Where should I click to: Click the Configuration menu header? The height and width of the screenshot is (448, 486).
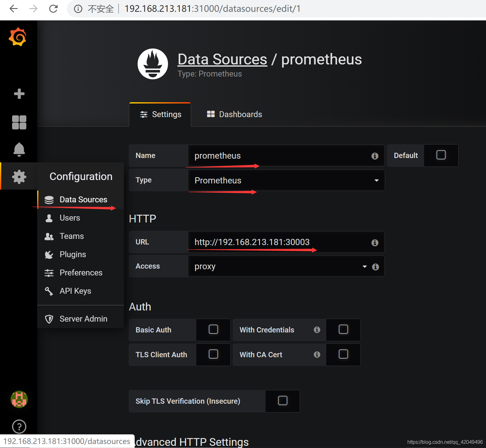(81, 176)
